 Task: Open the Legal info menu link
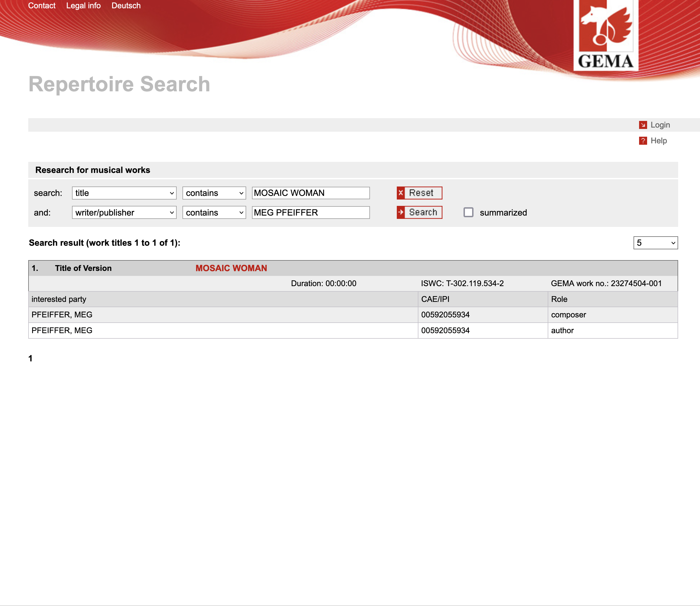point(83,6)
